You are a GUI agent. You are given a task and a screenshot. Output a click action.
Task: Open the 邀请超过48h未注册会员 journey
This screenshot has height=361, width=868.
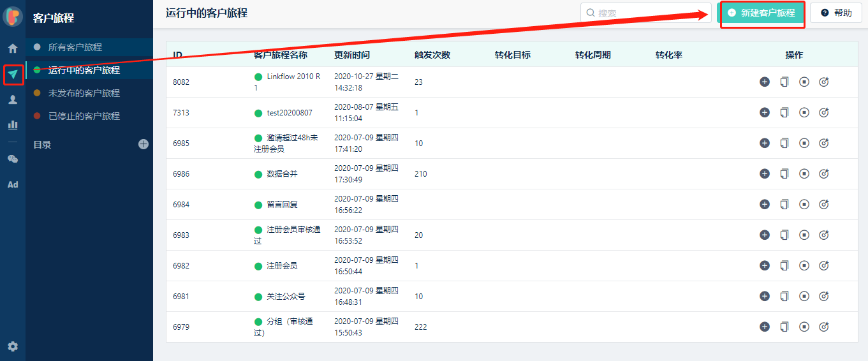point(287,144)
